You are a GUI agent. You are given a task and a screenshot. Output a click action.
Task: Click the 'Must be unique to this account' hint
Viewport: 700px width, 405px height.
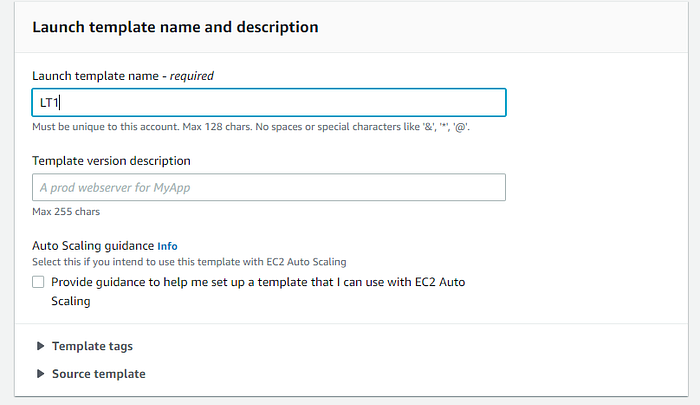click(251, 128)
